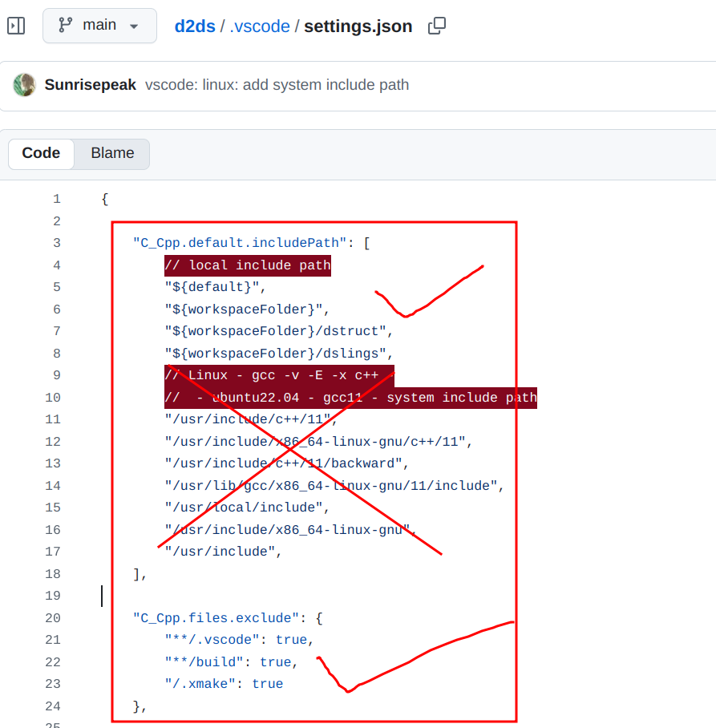The image size is (716, 728).
Task: Go to the d2ds repository root link
Action: pos(195,26)
